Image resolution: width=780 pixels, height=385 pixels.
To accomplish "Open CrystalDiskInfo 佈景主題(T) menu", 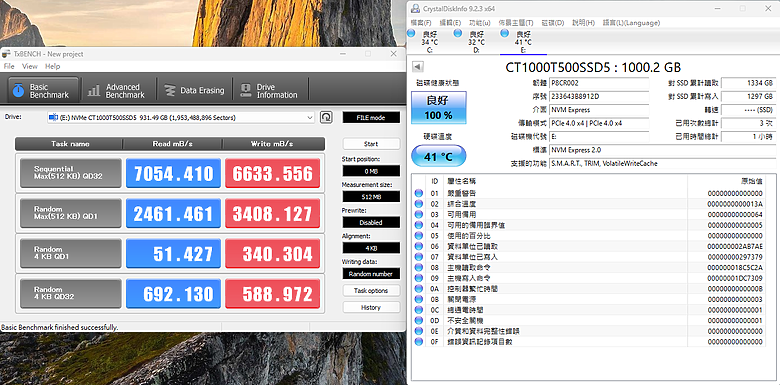I will 516,23.
